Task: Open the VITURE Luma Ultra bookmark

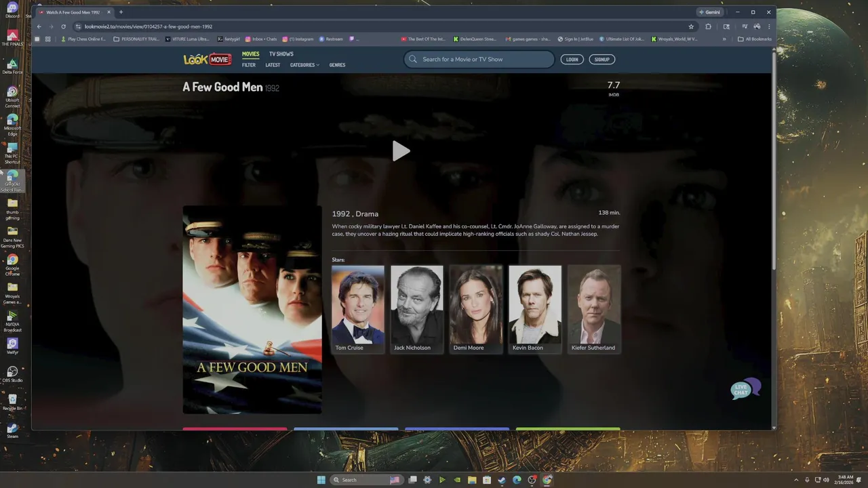Action: click(x=187, y=39)
